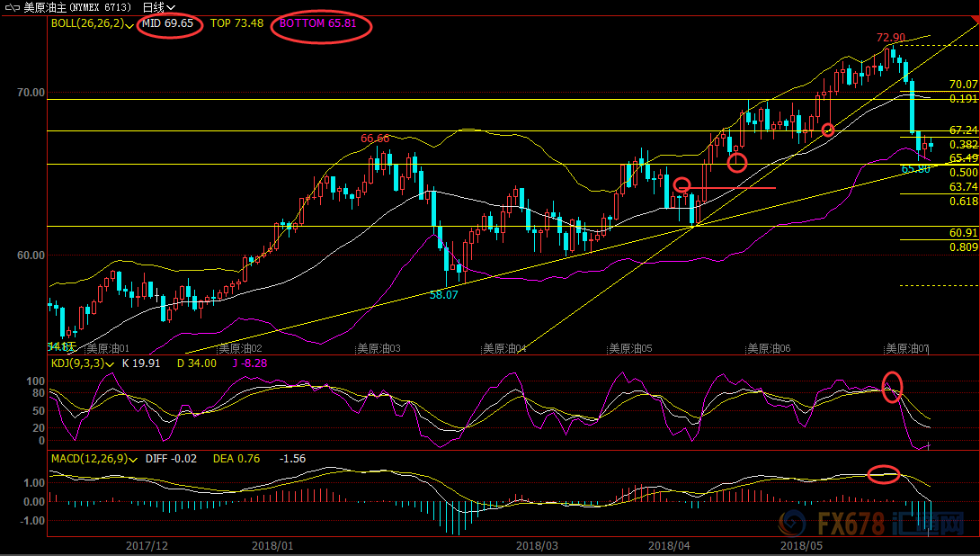Click the BOTTOM 65.81 value
Screen dimensions: 980x556
point(317,23)
